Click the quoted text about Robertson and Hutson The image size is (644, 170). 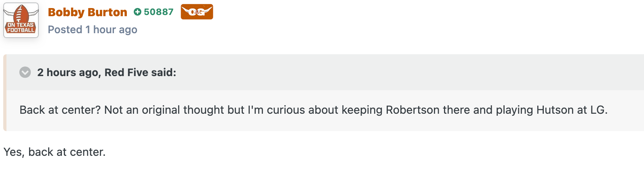coord(314,110)
